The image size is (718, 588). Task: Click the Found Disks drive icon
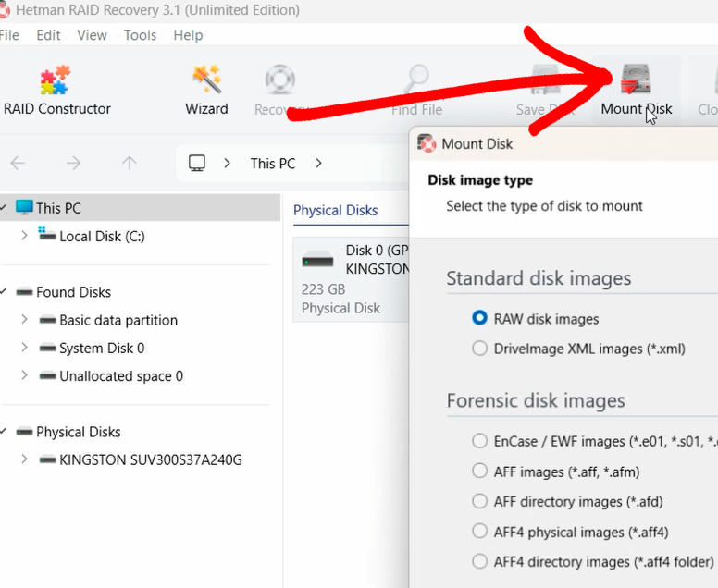pos(24,292)
